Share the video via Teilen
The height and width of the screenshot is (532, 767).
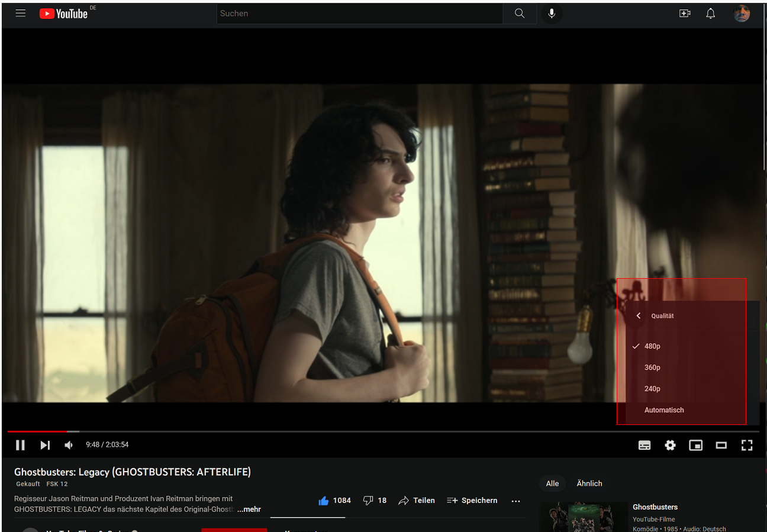pyautogui.click(x=417, y=501)
